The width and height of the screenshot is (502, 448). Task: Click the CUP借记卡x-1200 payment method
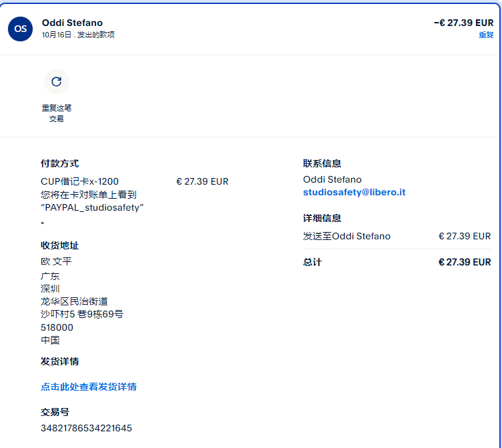coord(79,181)
